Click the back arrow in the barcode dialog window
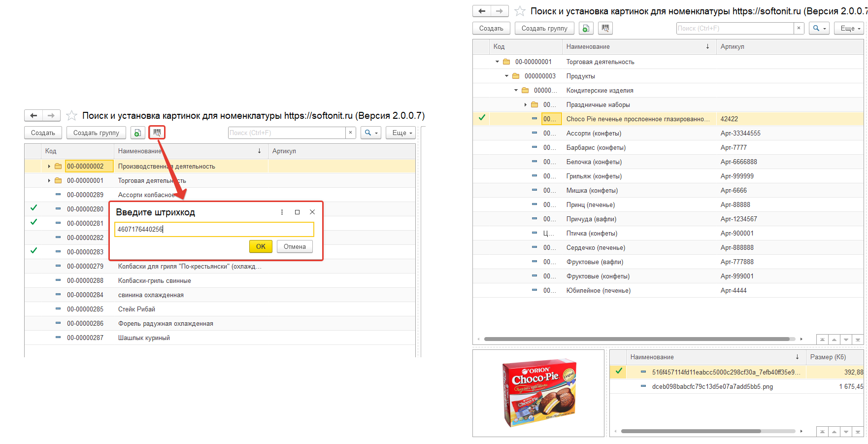Viewport: 868px width, 444px height. 33,115
